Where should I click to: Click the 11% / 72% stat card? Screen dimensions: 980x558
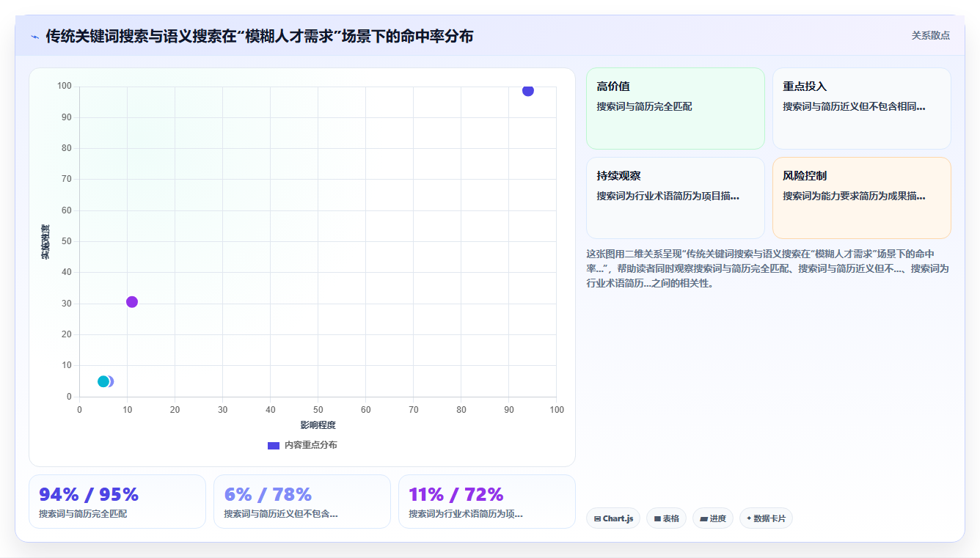pyautogui.click(x=487, y=502)
